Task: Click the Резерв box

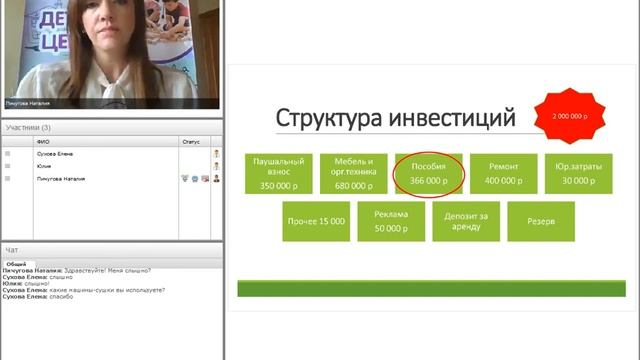Action: (x=541, y=221)
